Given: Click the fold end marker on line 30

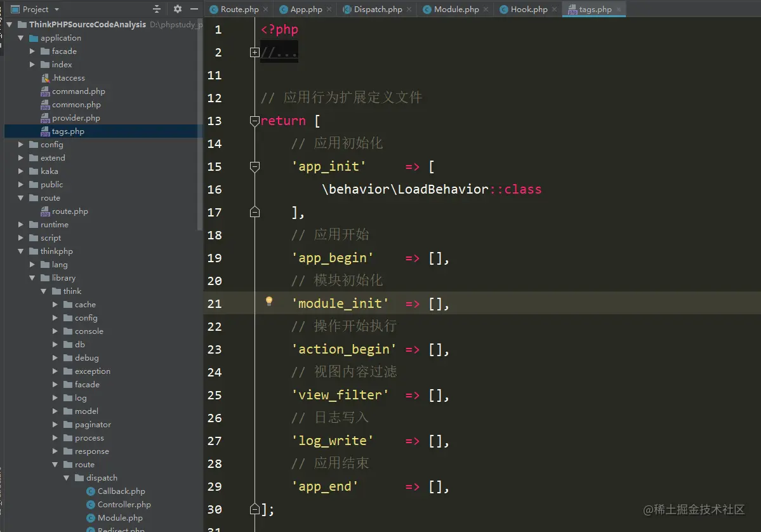Looking at the screenshot, I should 255,509.
